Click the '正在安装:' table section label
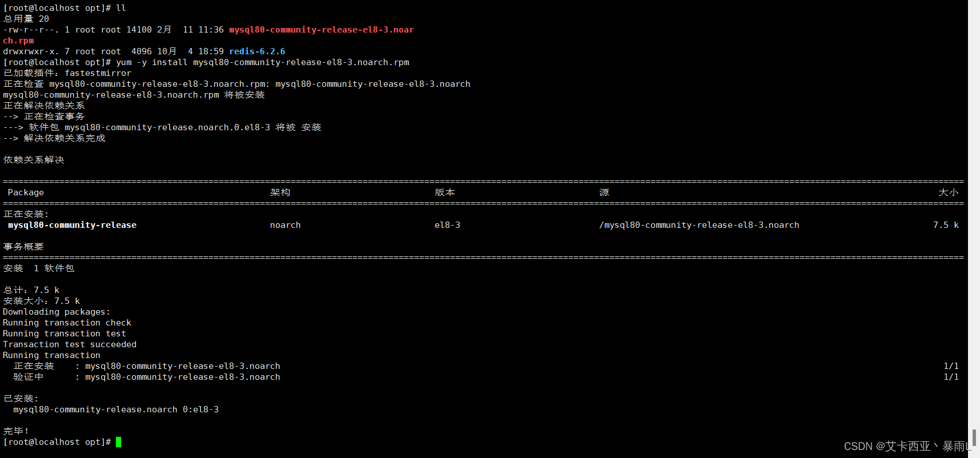The height and width of the screenshot is (458, 980). click(x=26, y=214)
